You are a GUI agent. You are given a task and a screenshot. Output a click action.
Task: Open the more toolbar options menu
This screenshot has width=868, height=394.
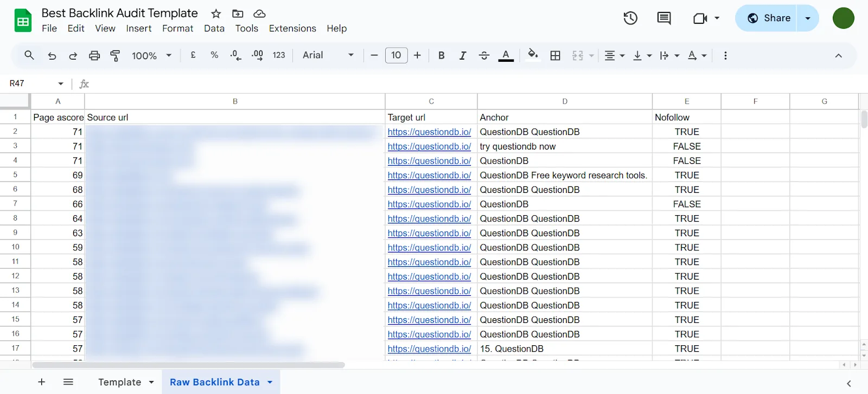[725, 55]
